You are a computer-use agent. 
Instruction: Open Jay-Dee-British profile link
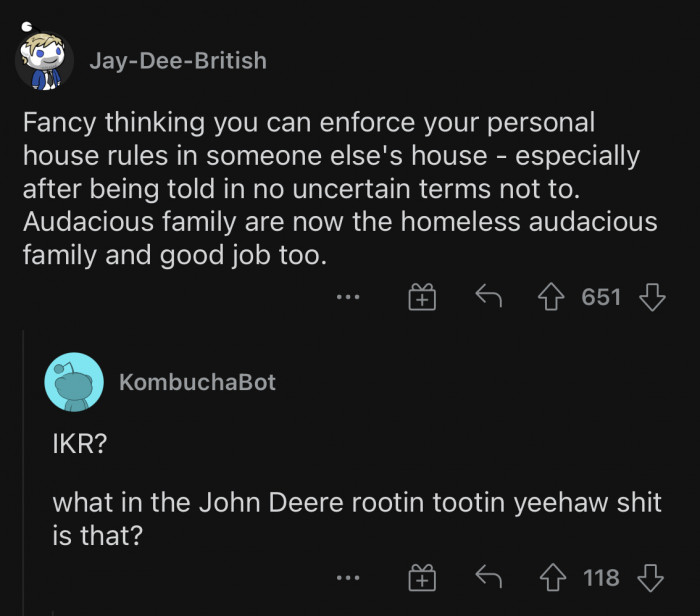point(178,61)
